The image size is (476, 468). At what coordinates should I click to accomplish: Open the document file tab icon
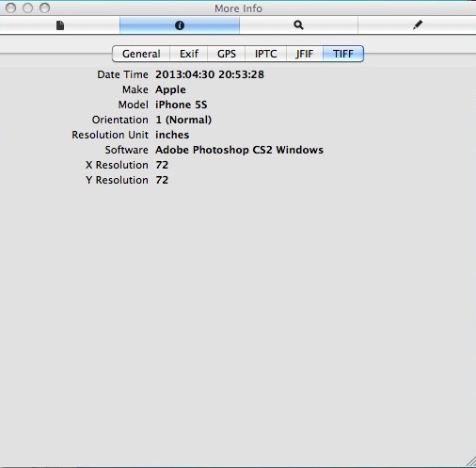60,25
